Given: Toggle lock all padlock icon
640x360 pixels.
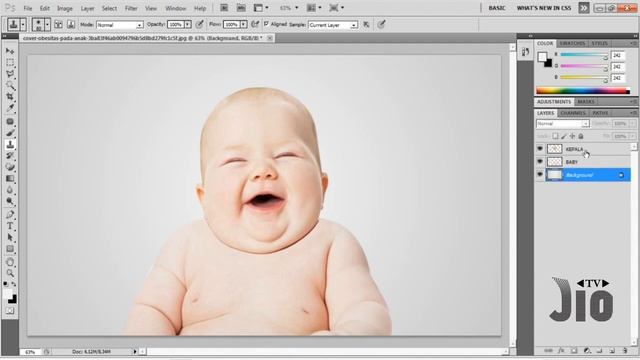Looking at the screenshot, I should (x=581, y=136).
